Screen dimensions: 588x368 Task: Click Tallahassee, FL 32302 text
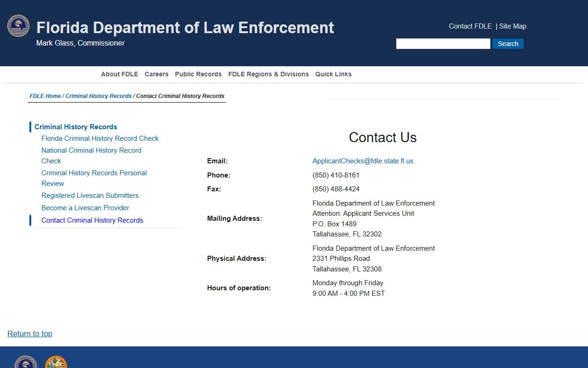[347, 234]
